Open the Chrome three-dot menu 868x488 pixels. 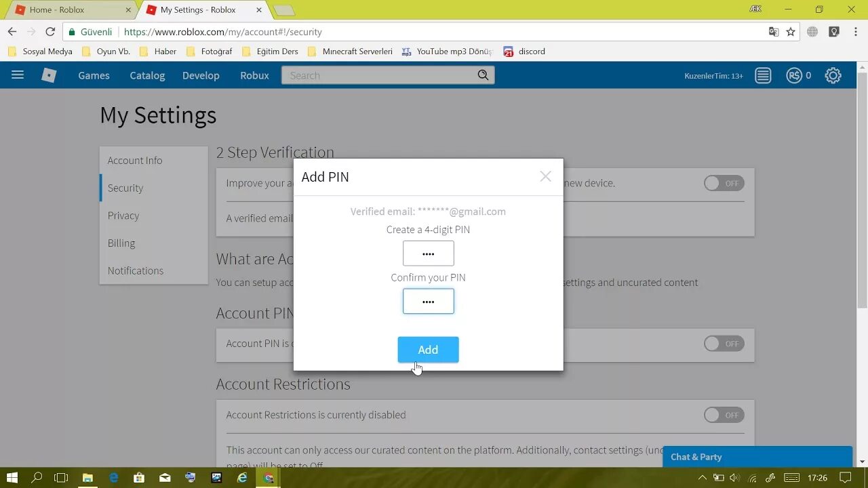856,32
